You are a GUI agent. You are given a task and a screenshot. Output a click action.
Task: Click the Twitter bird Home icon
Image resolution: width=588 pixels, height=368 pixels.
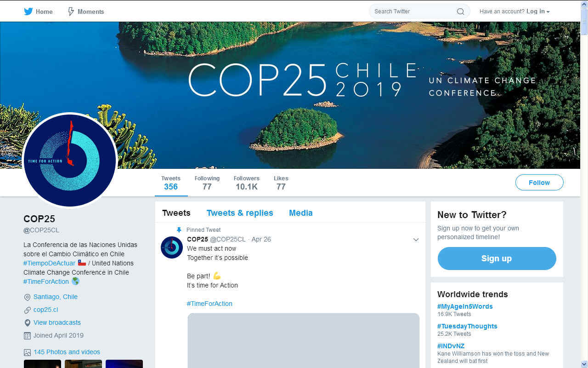[x=28, y=11]
